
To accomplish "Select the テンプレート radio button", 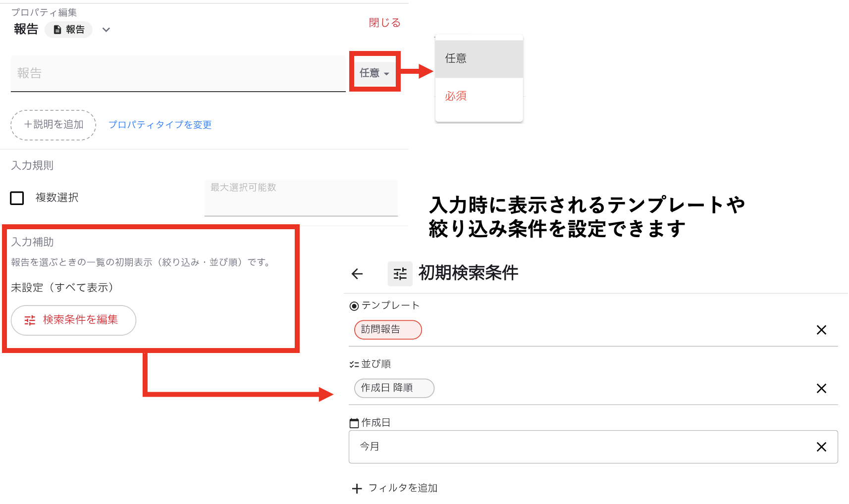I will point(354,306).
